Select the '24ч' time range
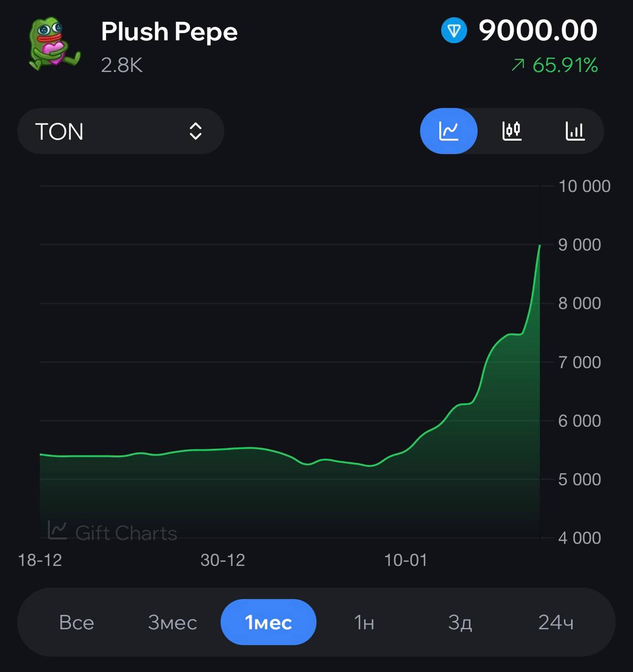The width and height of the screenshot is (633, 672). click(x=556, y=623)
